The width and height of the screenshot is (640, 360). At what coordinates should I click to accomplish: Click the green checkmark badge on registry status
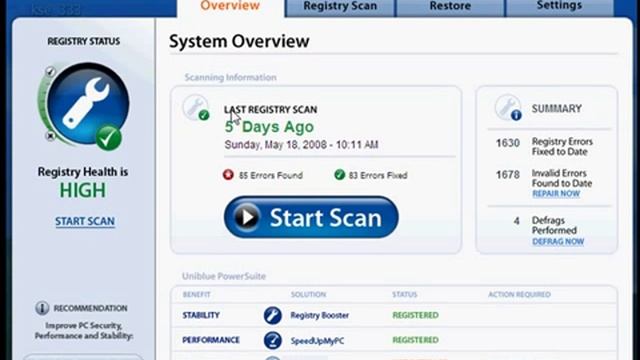coord(109,138)
